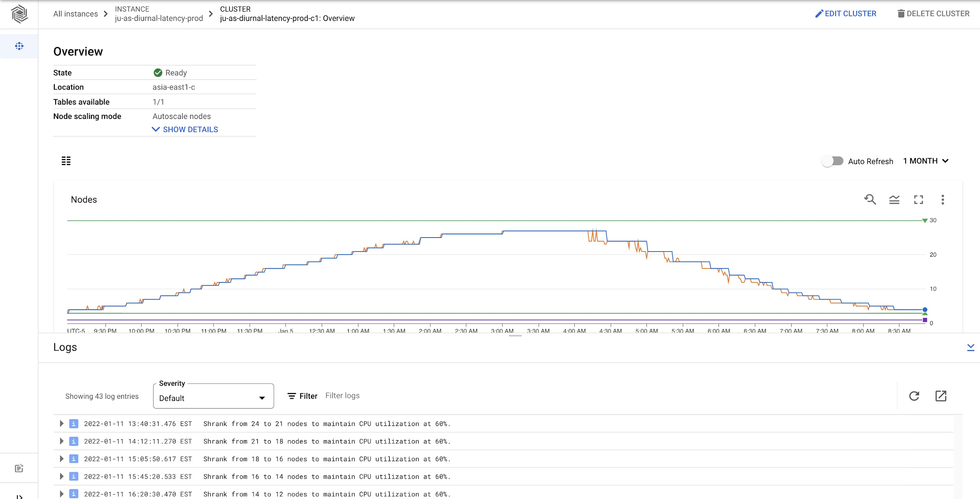Click the stacked lines icon on Nodes chart
The width and height of the screenshot is (980, 499).
(x=894, y=200)
